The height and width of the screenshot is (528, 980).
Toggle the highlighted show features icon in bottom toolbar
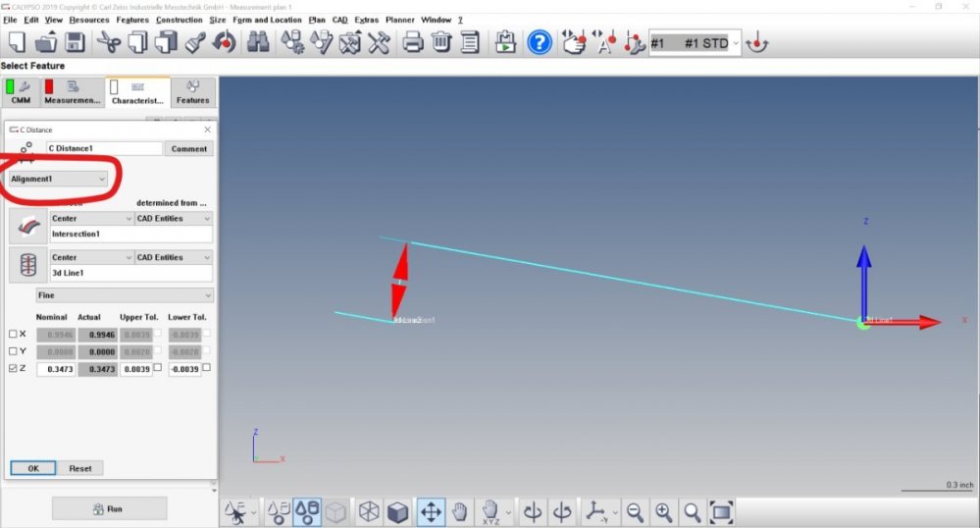[x=307, y=512]
